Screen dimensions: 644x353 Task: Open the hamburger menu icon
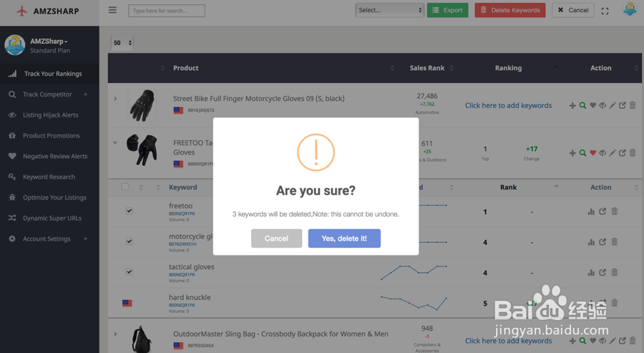click(x=112, y=10)
